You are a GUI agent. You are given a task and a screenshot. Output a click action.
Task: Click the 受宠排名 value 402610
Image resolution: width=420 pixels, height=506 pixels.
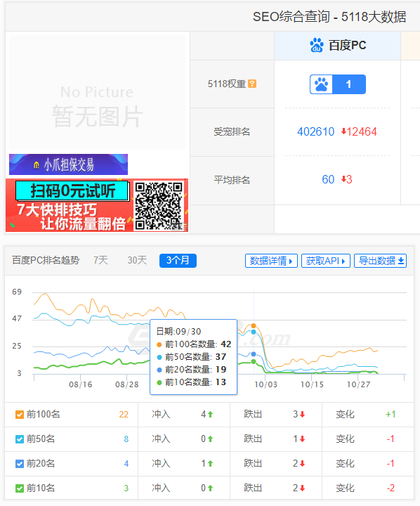point(316,131)
